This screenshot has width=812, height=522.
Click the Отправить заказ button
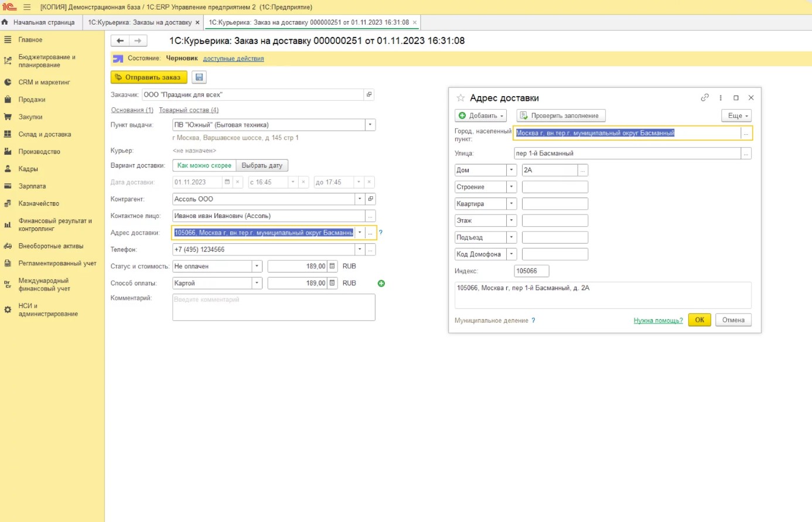[x=149, y=77]
